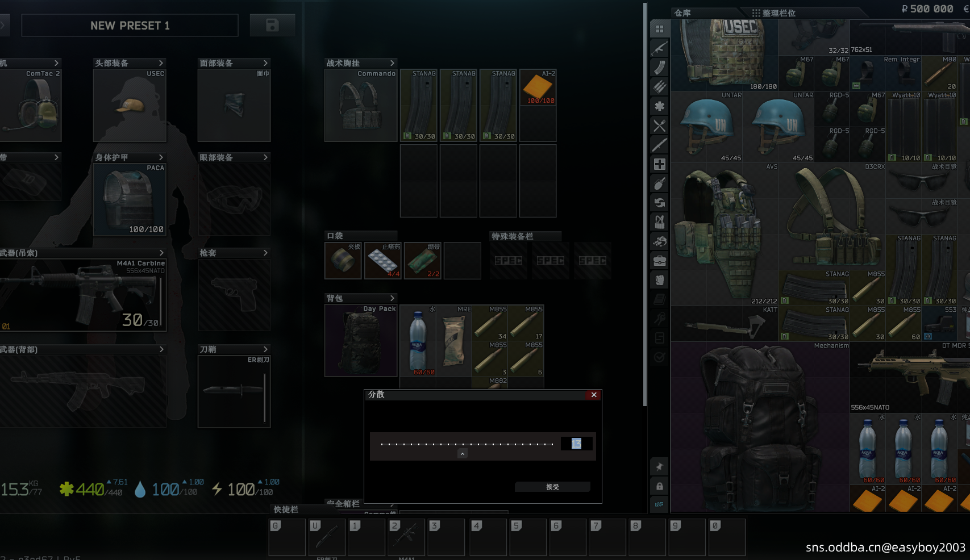The image size is (970, 560).
Task: Toggle the pin icon in stash sidebar
Action: [x=659, y=467]
